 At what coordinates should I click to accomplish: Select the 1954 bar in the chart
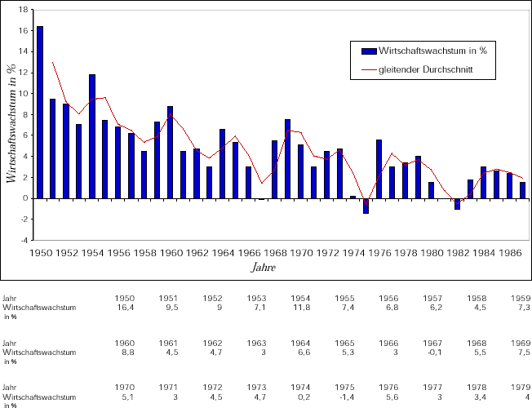click(x=92, y=136)
